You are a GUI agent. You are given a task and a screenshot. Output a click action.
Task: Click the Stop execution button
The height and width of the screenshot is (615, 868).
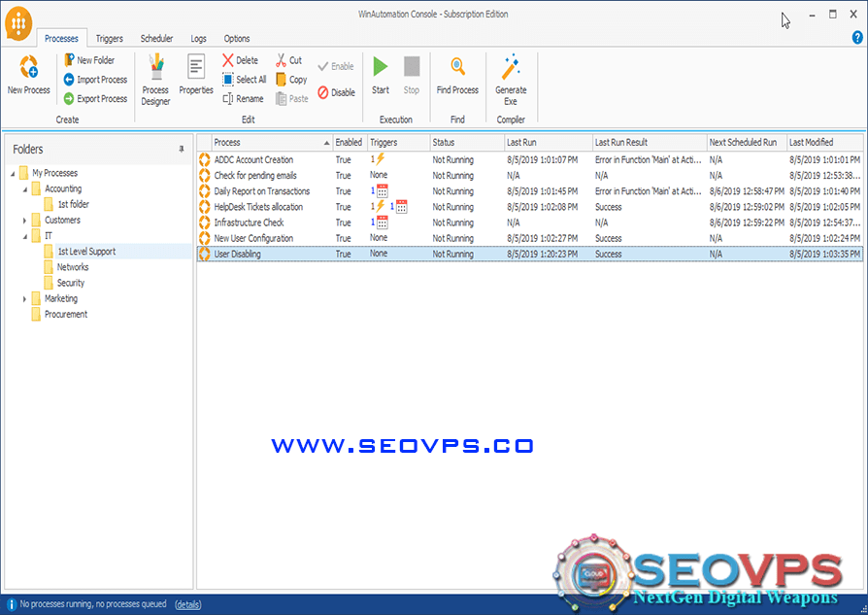[412, 75]
